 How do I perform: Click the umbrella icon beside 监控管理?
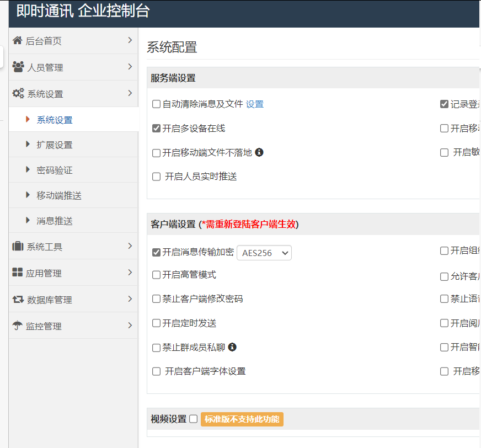click(18, 326)
